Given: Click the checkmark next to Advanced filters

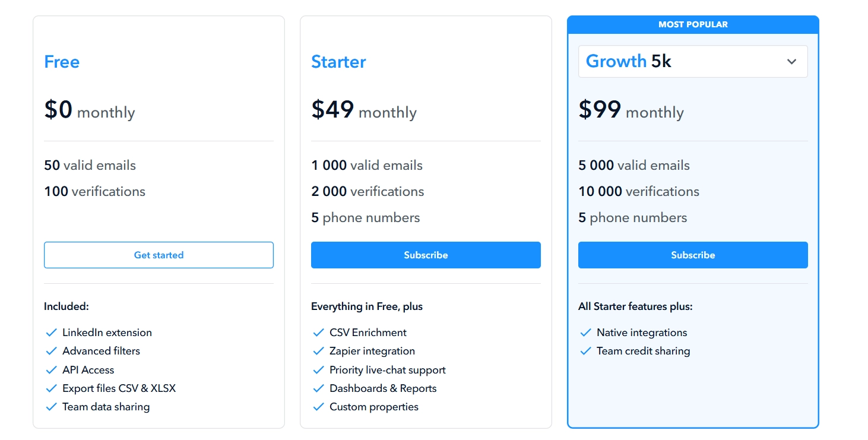Looking at the screenshot, I should pyautogui.click(x=51, y=351).
